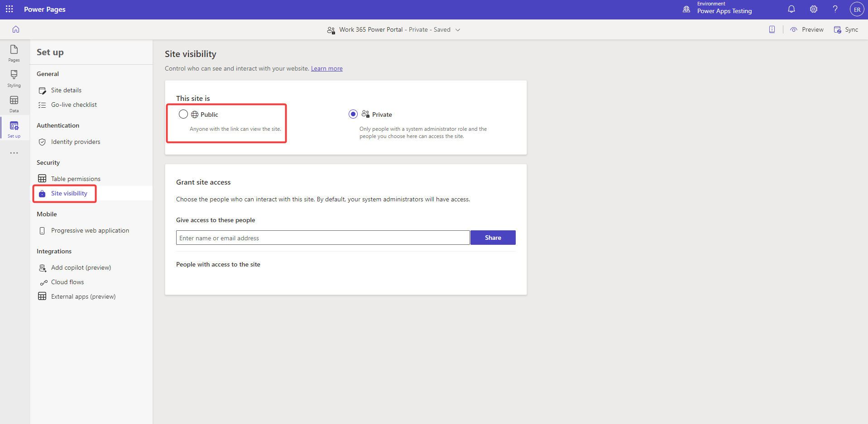Open External apps (preview)
This screenshot has width=868, height=424.
[x=83, y=297]
